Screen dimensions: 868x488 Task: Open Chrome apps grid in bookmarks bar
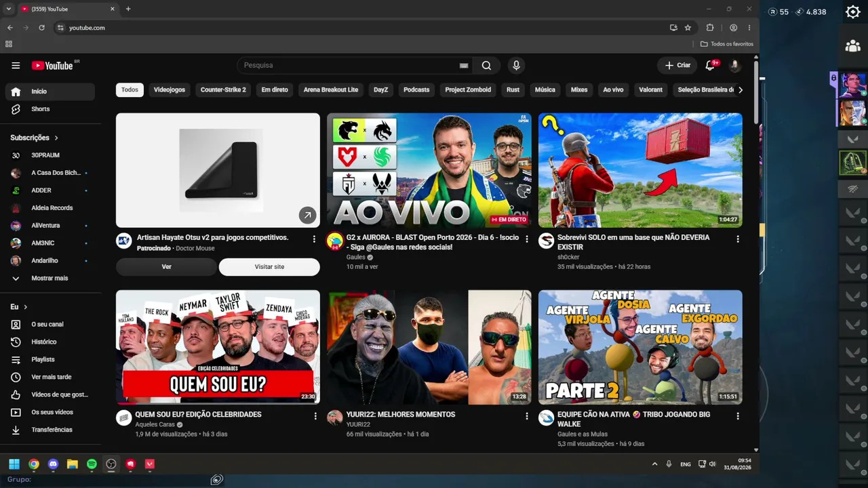9,44
